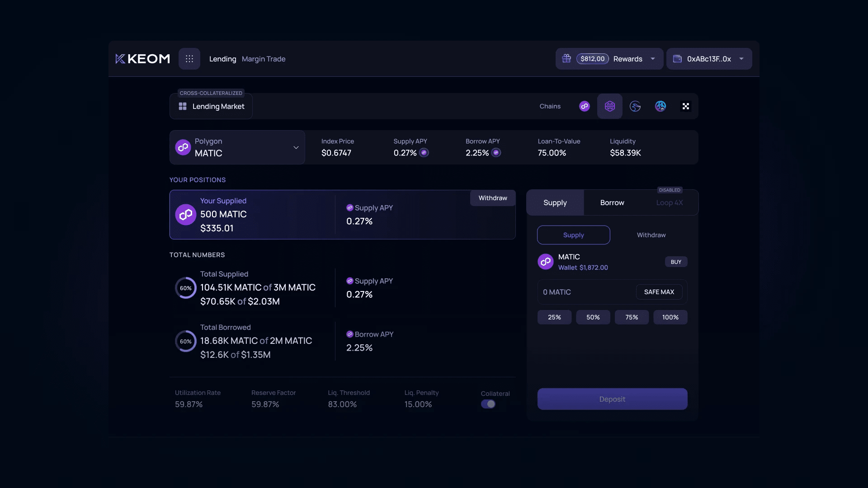Screen dimensions: 868x488
Task: Click the Withdraw button on Your Supplied
Action: click(493, 198)
